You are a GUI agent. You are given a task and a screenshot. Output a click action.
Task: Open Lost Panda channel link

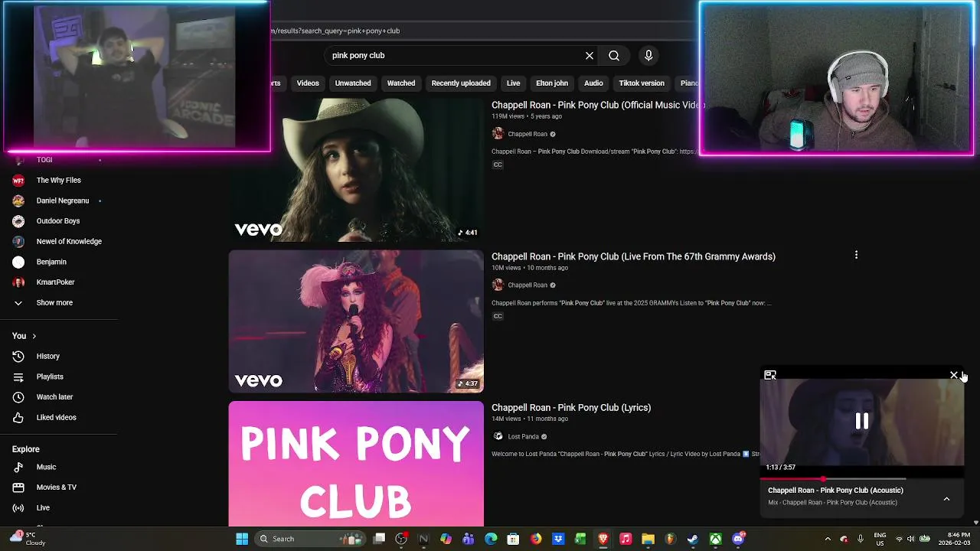[x=523, y=436]
